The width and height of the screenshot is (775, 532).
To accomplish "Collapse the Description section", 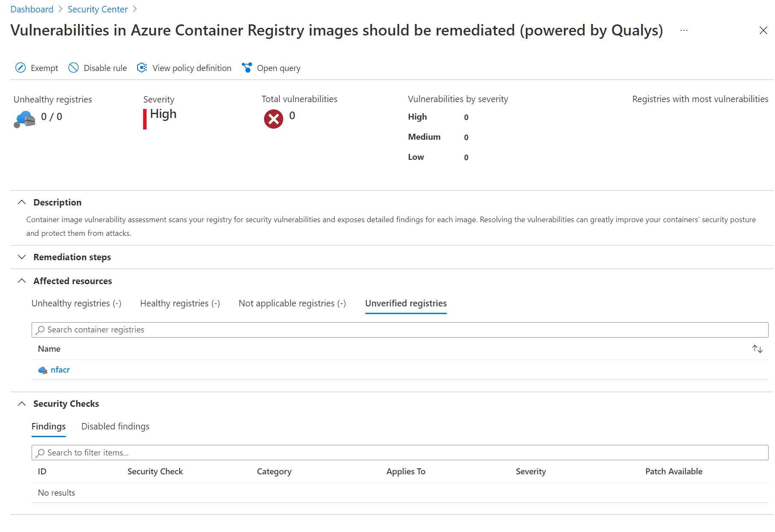I will [22, 202].
